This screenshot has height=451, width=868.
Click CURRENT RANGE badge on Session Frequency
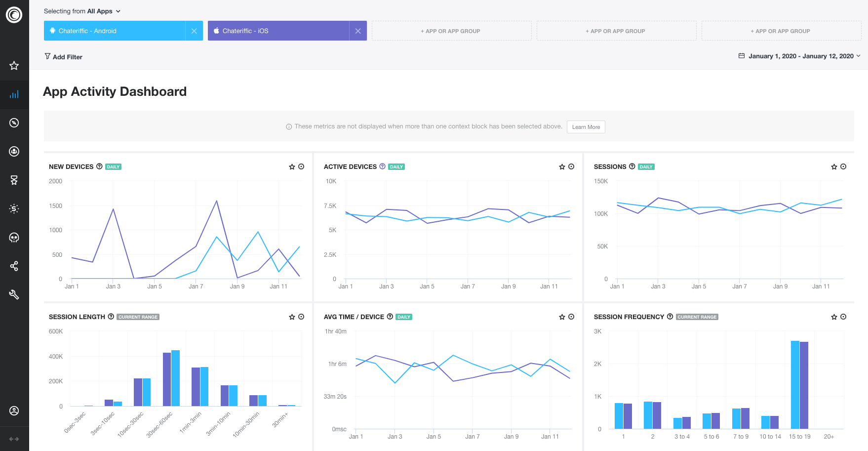pyautogui.click(x=697, y=317)
